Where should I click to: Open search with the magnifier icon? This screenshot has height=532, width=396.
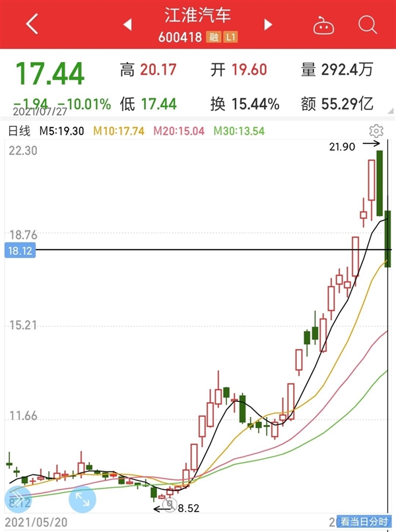coord(367,25)
